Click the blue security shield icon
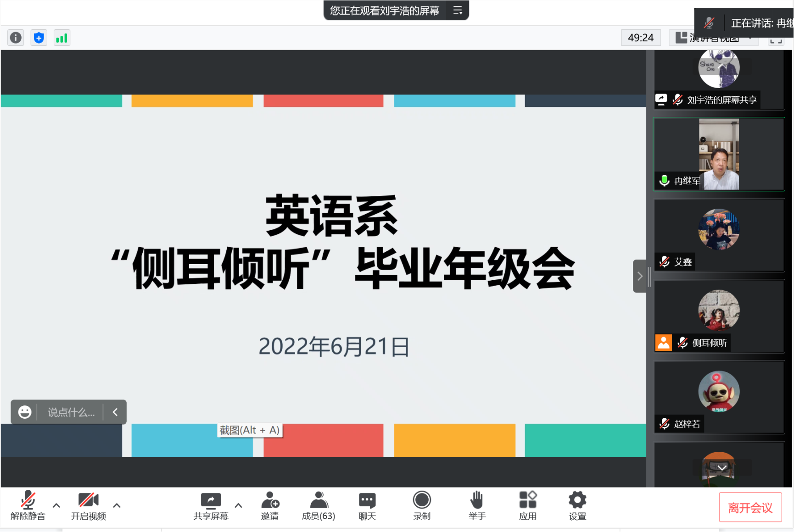The width and height of the screenshot is (794, 532). (39, 38)
